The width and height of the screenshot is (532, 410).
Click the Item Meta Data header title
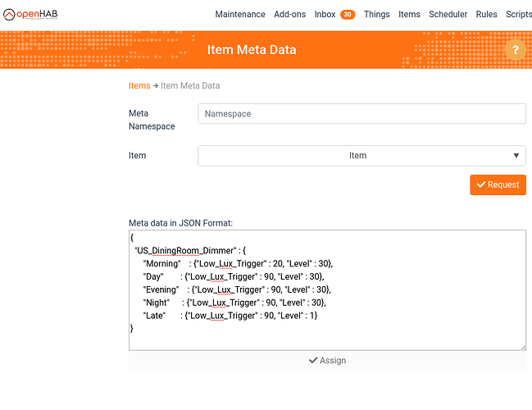252,50
